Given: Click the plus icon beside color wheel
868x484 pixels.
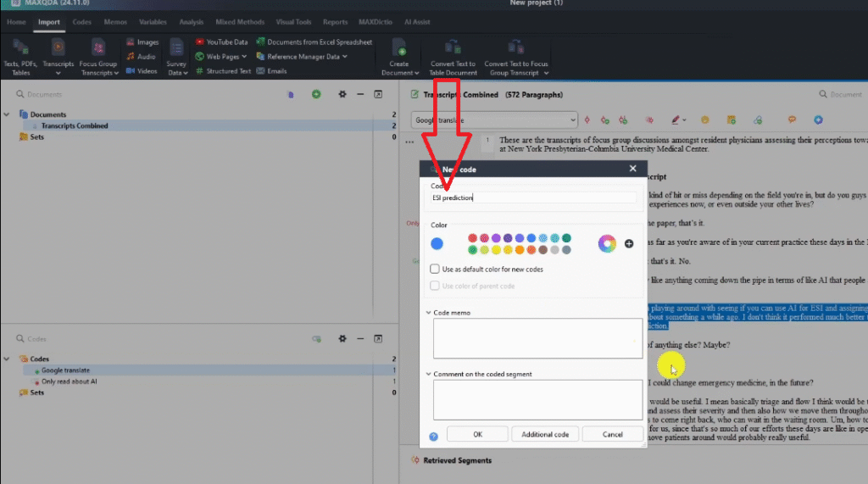Looking at the screenshot, I should [629, 244].
